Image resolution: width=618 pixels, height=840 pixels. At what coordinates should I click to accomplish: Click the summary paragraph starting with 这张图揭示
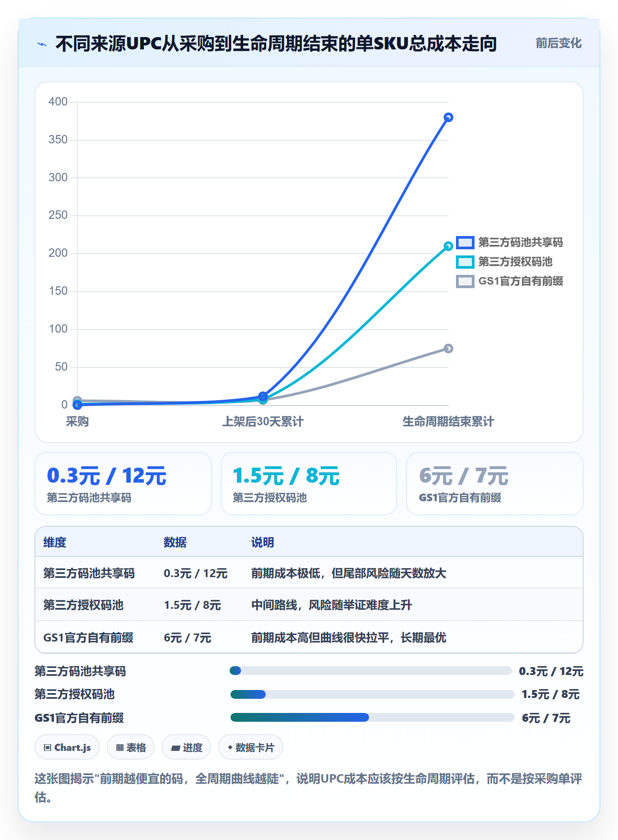[309, 788]
